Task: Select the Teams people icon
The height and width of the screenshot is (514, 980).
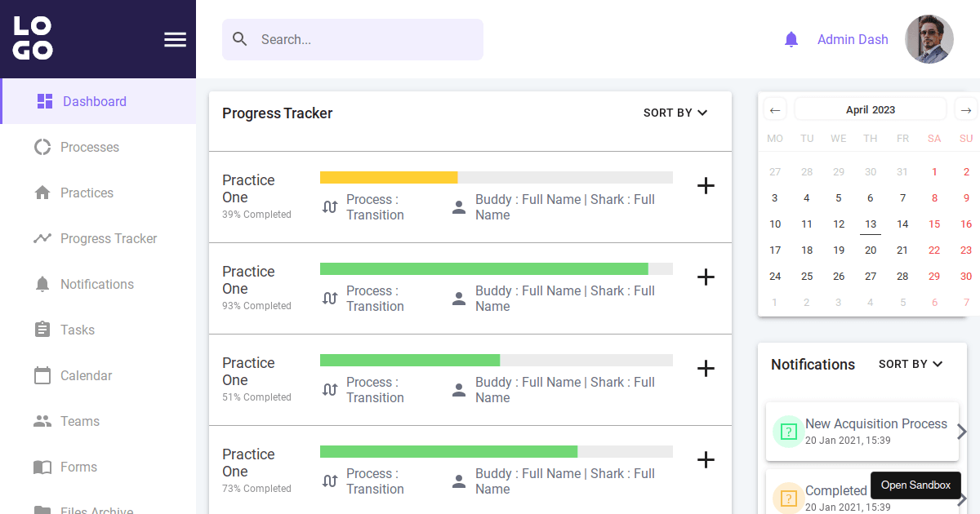Action: coord(42,421)
